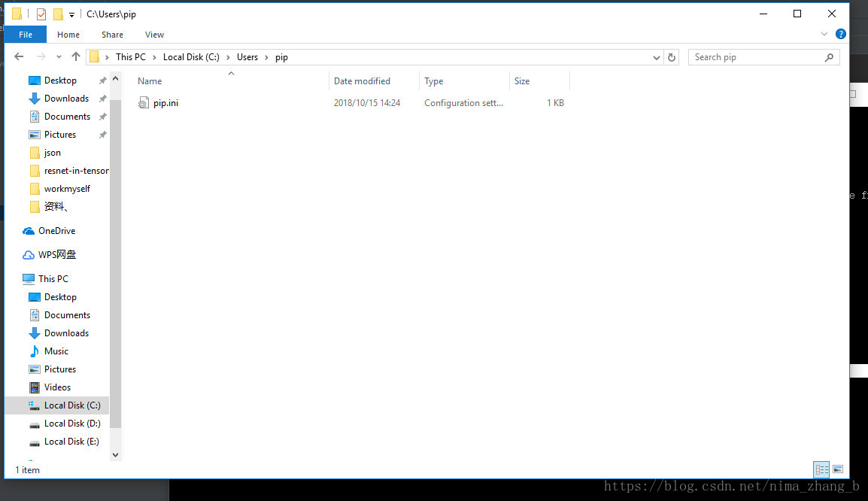The image size is (868, 501).
Task: Open Documents under This PC
Action: tap(67, 315)
